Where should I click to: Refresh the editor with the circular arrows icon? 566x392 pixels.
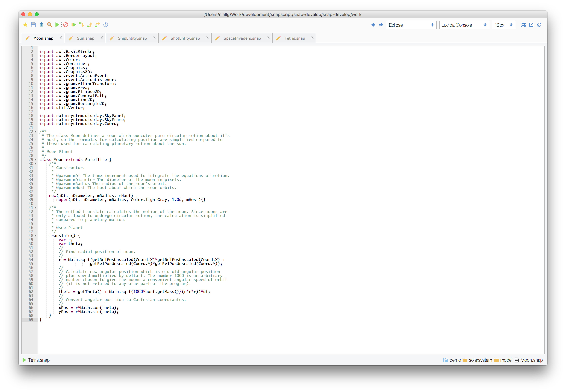[539, 24]
